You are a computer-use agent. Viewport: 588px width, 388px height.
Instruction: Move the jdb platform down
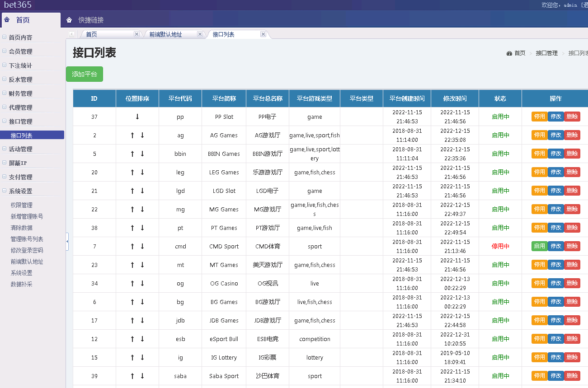[142, 320]
